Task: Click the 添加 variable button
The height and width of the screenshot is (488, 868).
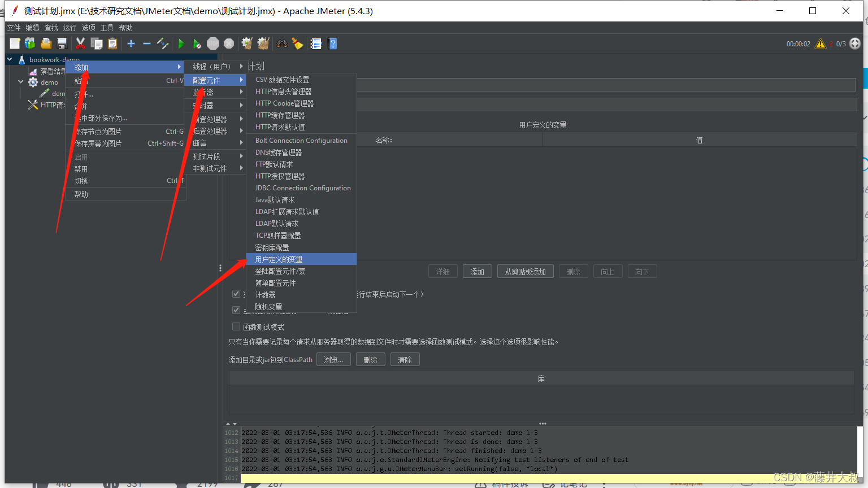Action: tap(478, 272)
